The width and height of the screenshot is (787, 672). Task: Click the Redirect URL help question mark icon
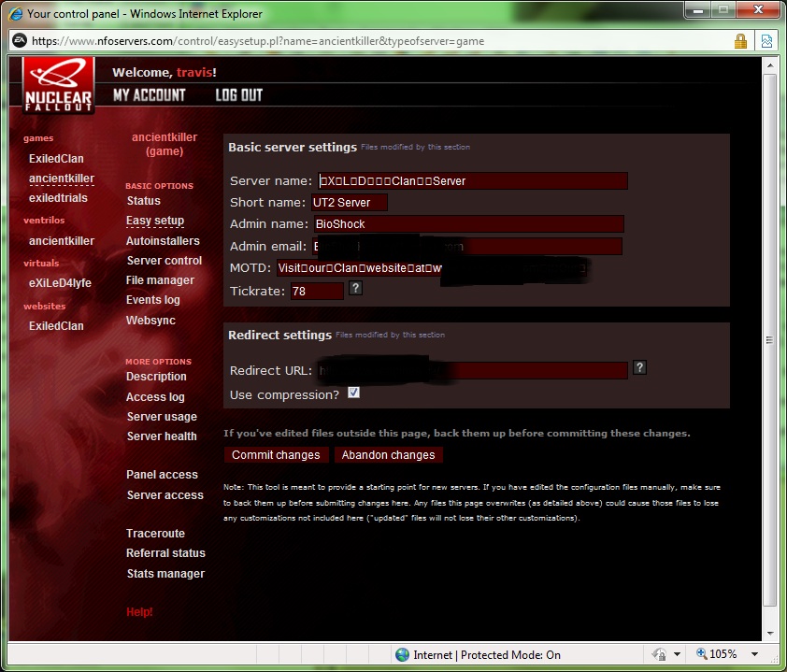pos(639,368)
